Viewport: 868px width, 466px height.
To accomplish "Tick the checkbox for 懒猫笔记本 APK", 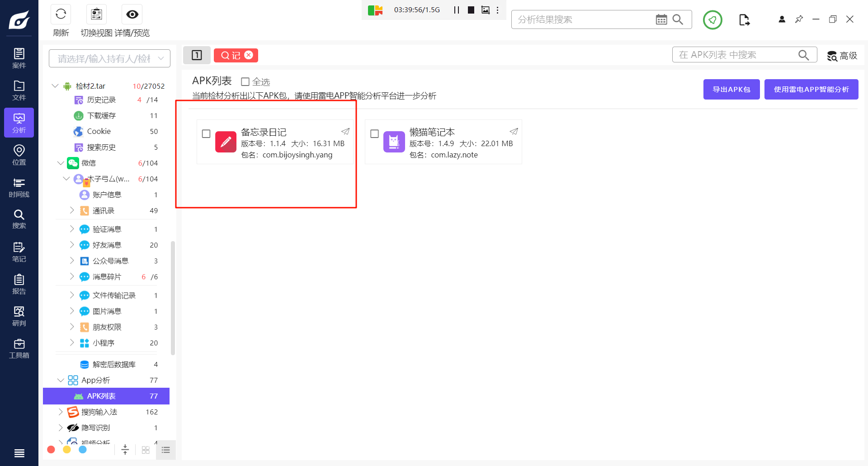I will click(x=374, y=134).
